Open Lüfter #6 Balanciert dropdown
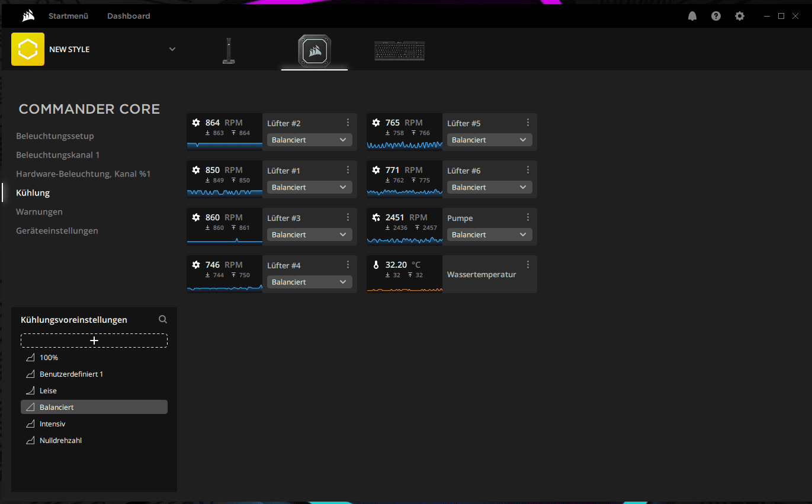812x504 pixels. point(490,187)
